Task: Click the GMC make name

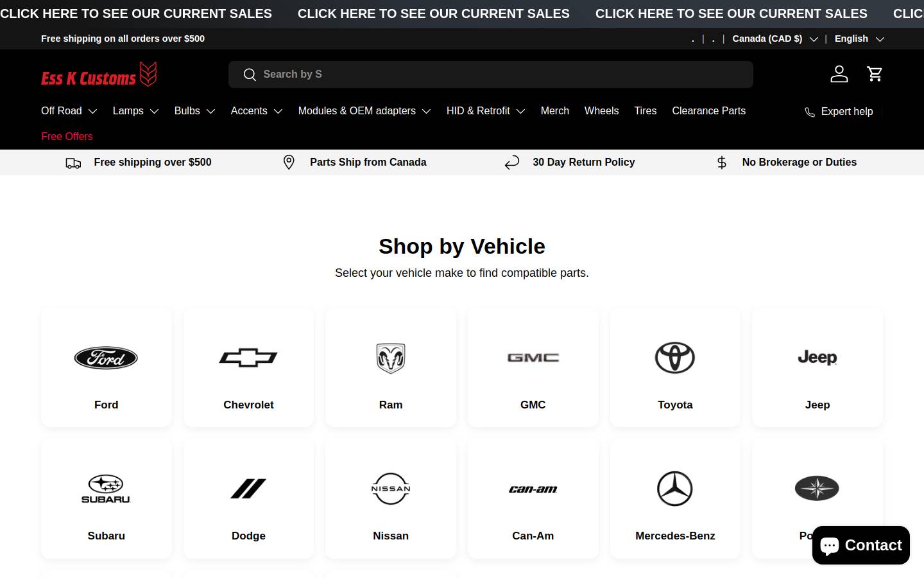Action: click(x=533, y=405)
